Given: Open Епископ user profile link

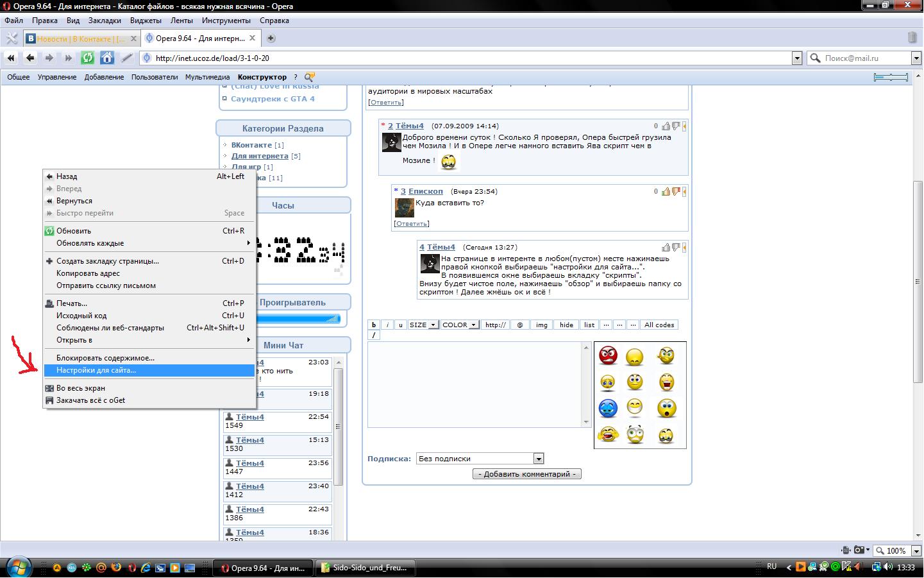Looking at the screenshot, I should pyautogui.click(x=426, y=191).
